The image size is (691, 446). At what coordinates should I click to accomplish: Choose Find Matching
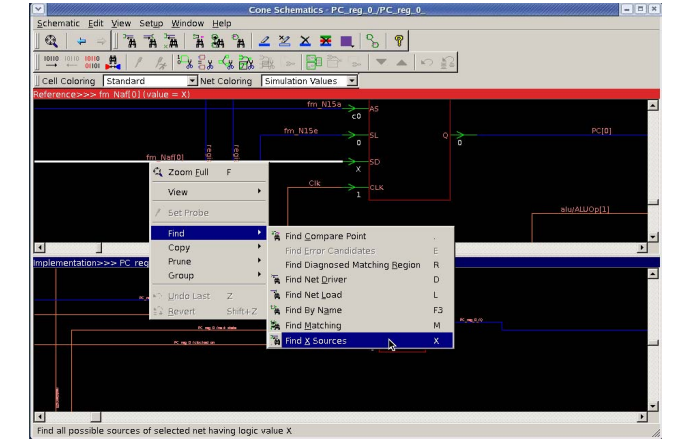(x=360, y=326)
